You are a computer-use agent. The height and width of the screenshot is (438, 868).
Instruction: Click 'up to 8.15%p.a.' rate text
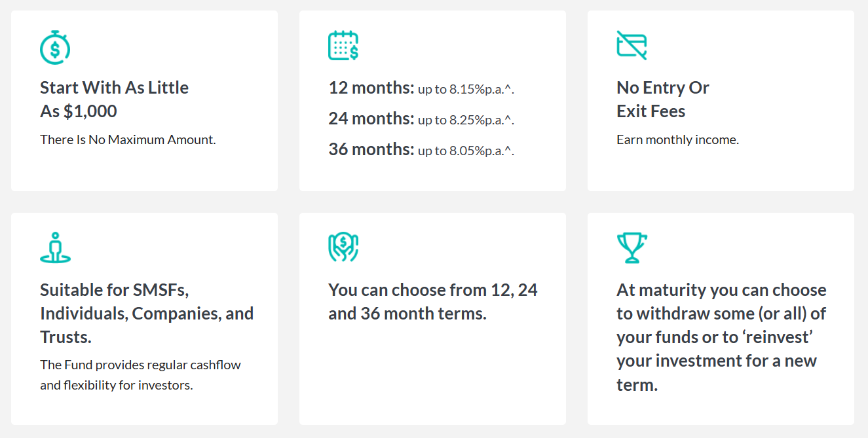click(466, 90)
